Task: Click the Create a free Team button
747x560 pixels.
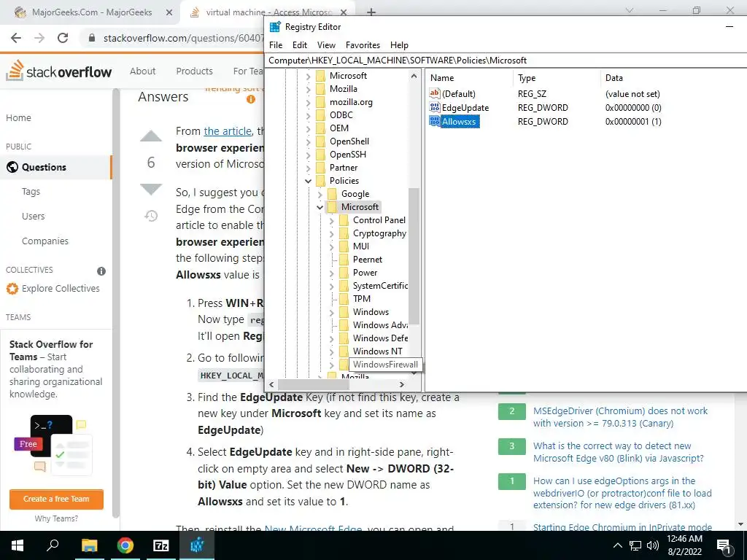Action: [56, 499]
